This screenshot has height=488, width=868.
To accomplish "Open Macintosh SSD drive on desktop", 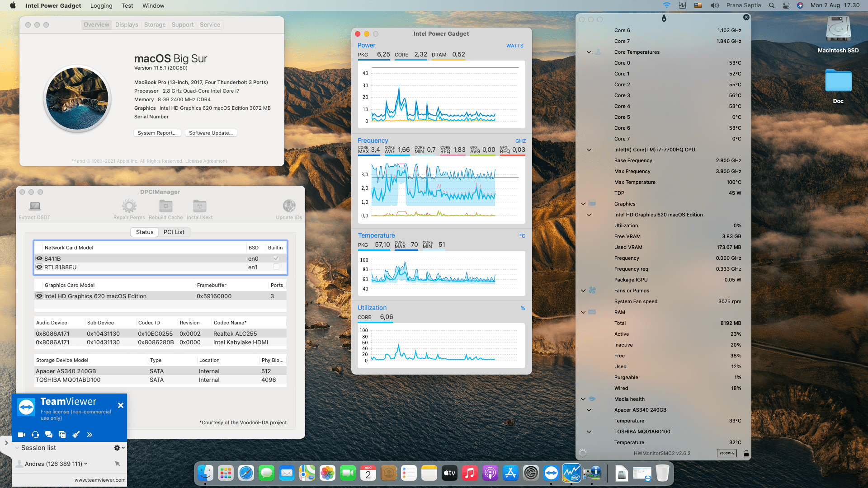I will (x=838, y=30).
